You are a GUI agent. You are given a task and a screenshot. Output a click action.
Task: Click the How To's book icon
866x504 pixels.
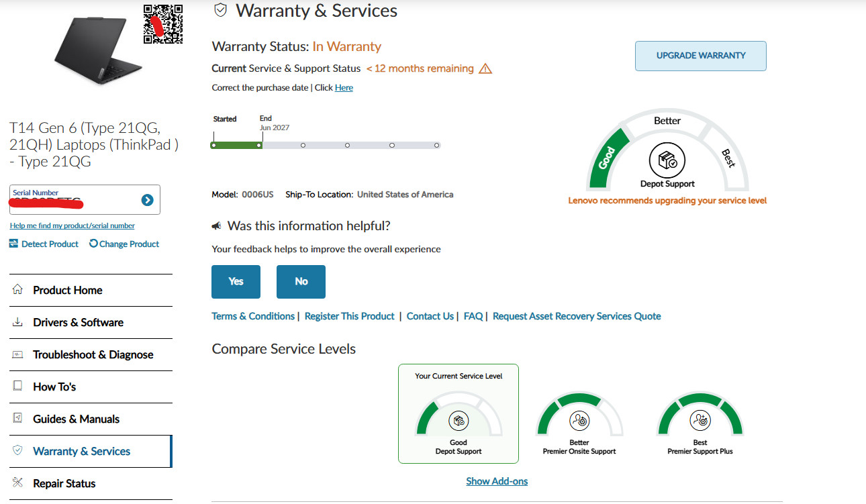click(17, 387)
